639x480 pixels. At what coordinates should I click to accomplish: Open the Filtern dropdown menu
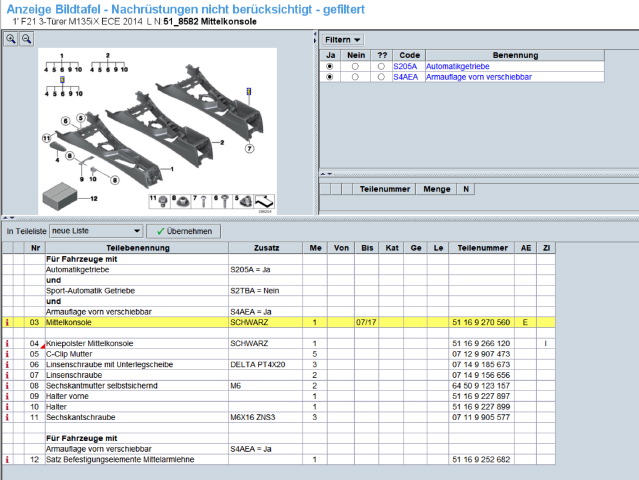[342, 40]
